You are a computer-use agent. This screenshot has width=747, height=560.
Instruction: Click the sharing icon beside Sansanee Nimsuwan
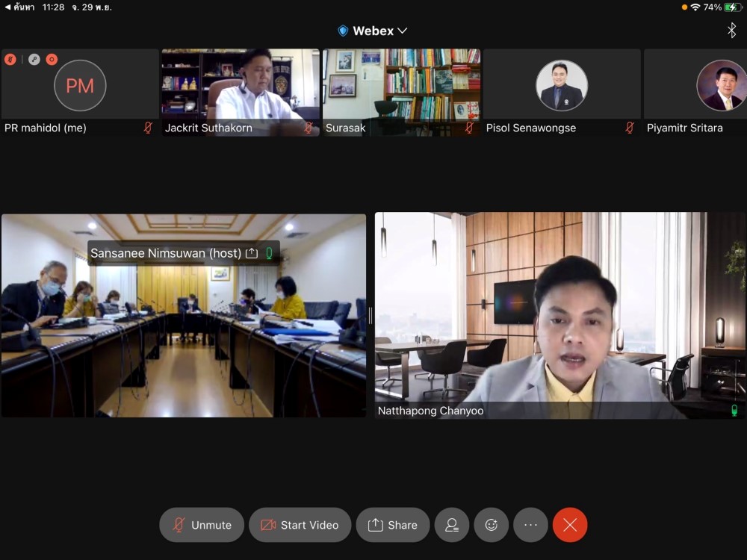[x=252, y=253]
